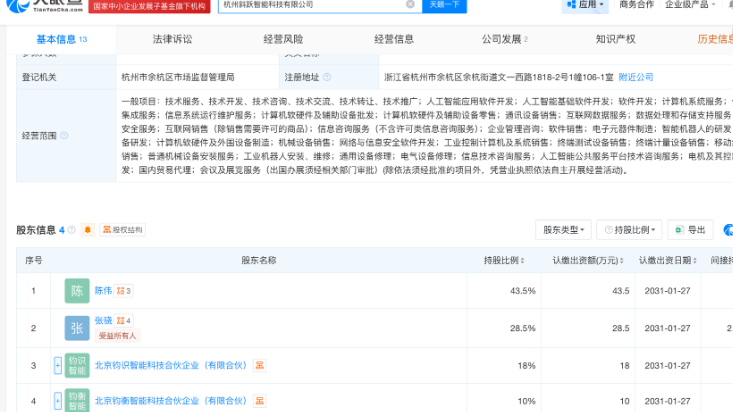Click the 受益所有人 tag
Screen dimensions: 733x412
pos(117,336)
